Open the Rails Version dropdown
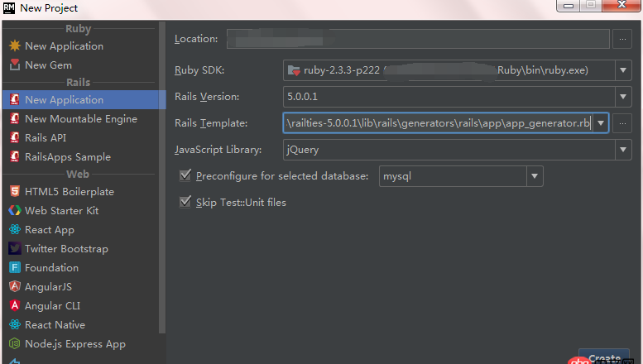 tap(623, 97)
